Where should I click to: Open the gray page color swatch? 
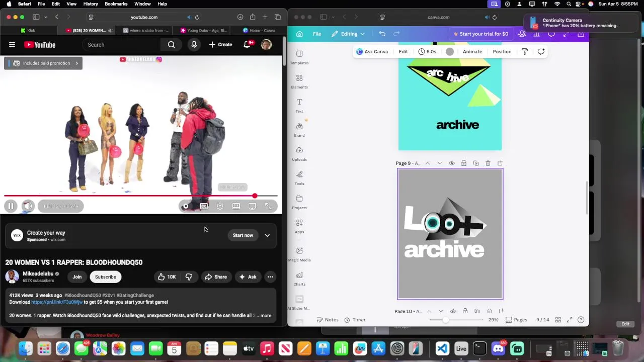pyautogui.click(x=450, y=52)
